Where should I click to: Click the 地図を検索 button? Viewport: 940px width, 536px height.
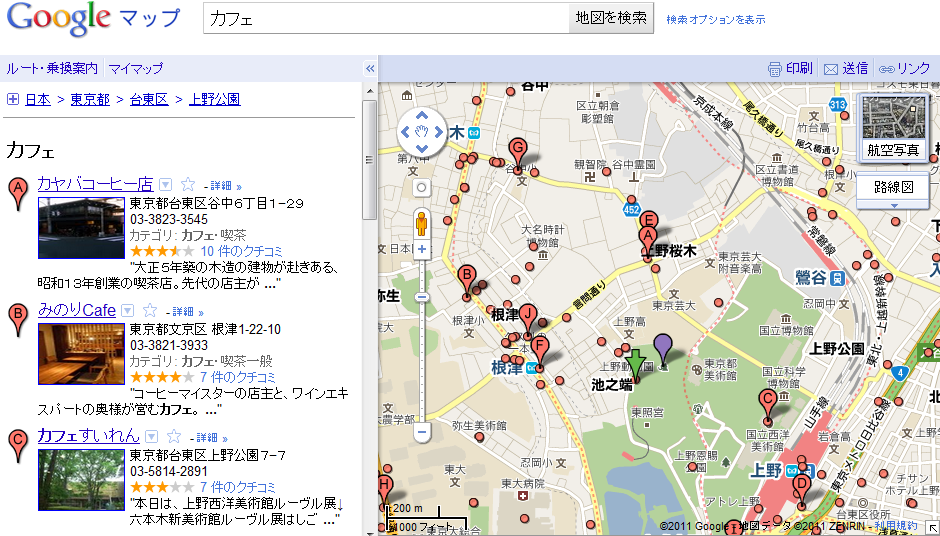click(x=611, y=17)
